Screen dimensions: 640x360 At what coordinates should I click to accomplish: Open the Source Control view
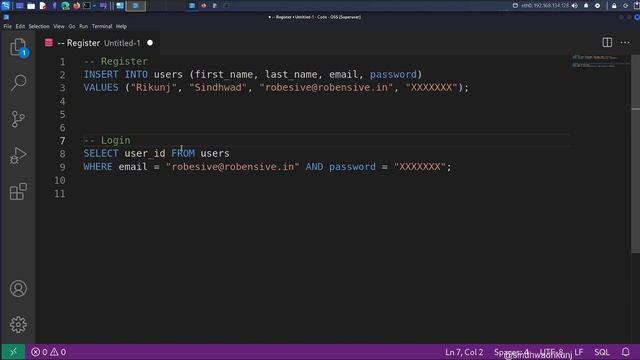tap(18, 119)
